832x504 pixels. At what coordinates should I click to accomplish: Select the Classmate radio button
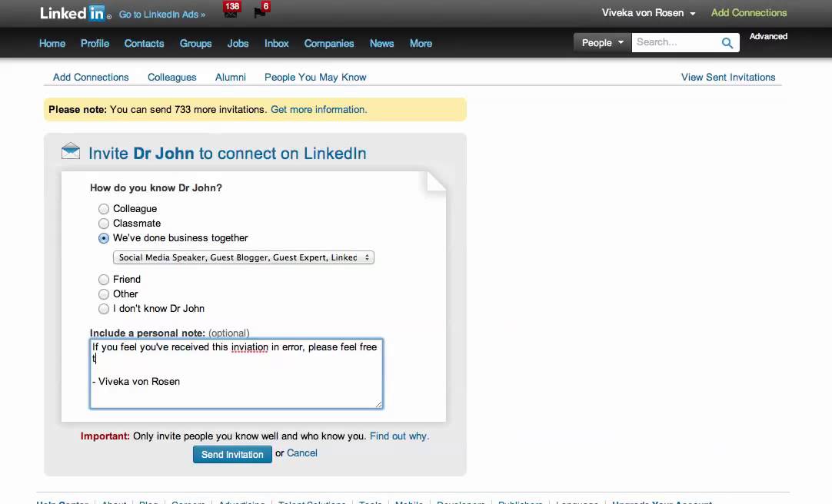[x=104, y=224]
